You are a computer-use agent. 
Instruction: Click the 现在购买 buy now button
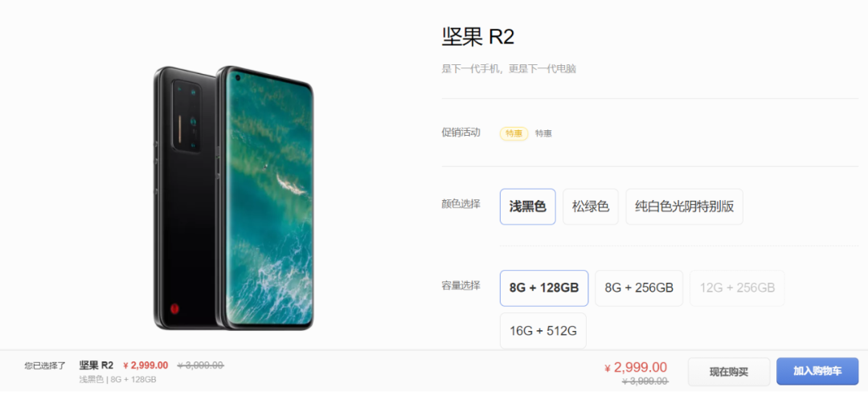(x=729, y=372)
